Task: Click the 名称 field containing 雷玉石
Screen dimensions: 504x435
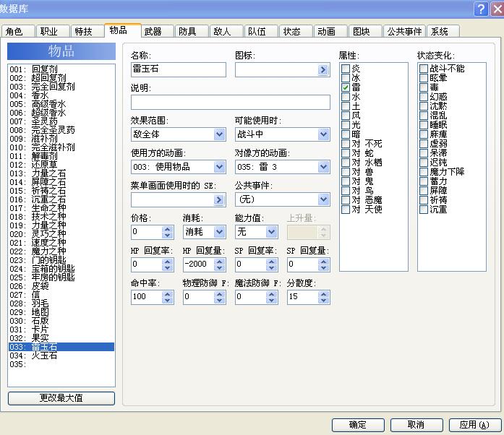Action: [x=179, y=69]
